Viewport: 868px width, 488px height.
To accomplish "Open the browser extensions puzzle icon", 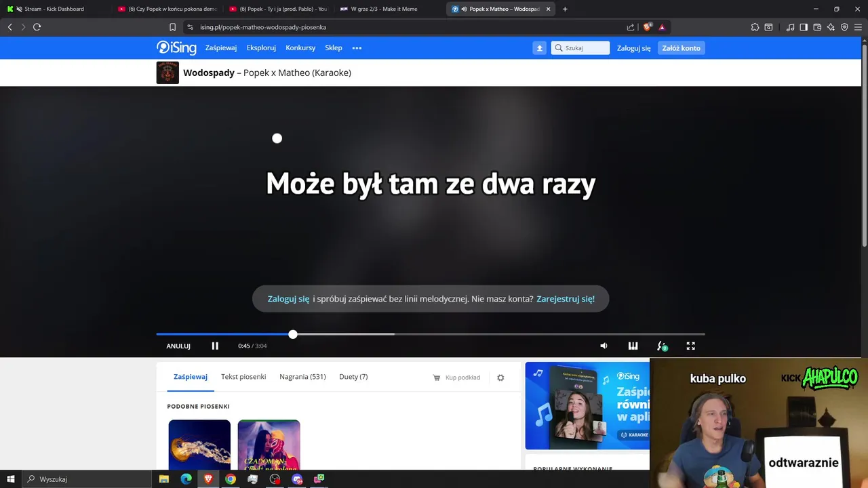I will [755, 27].
